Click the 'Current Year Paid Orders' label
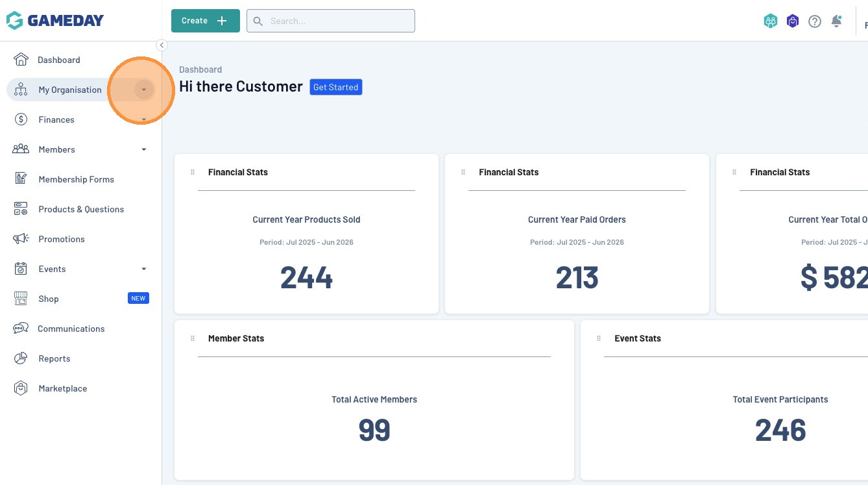The width and height of the screenshot is (868, 485). click(x=577, y=219)
